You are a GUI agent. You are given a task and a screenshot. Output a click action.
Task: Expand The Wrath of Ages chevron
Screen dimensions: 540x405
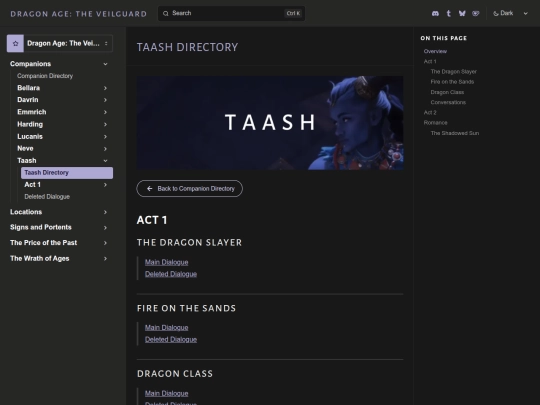pos(105,259)
